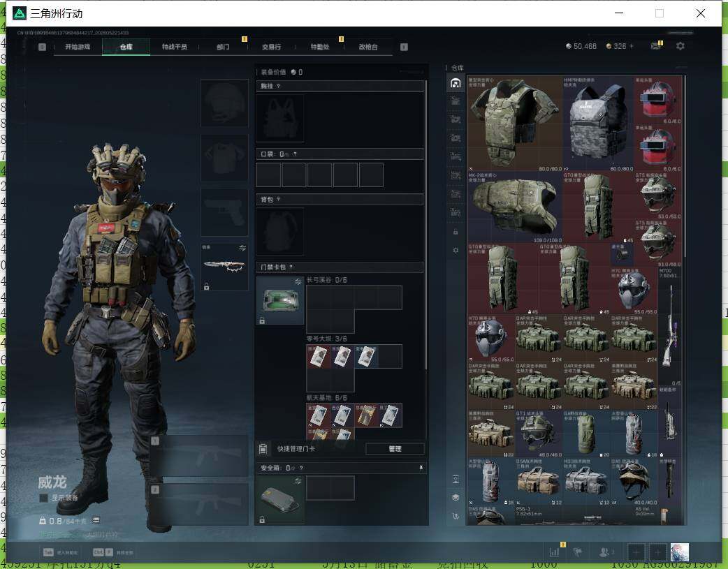Show help for 背包 question mark
The height and width of the screenshot is (569, 728).
point(278,200)
